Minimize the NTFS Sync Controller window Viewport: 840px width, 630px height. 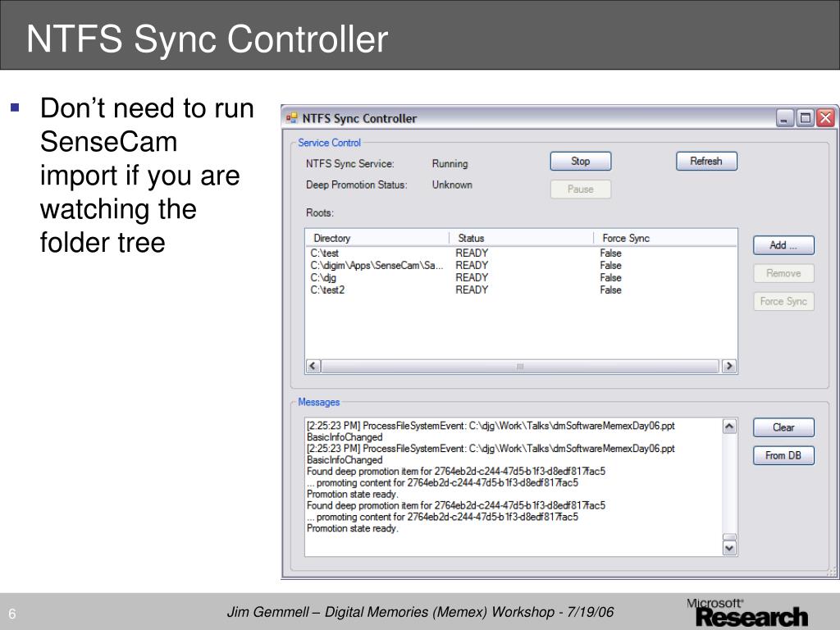(784, 118)
